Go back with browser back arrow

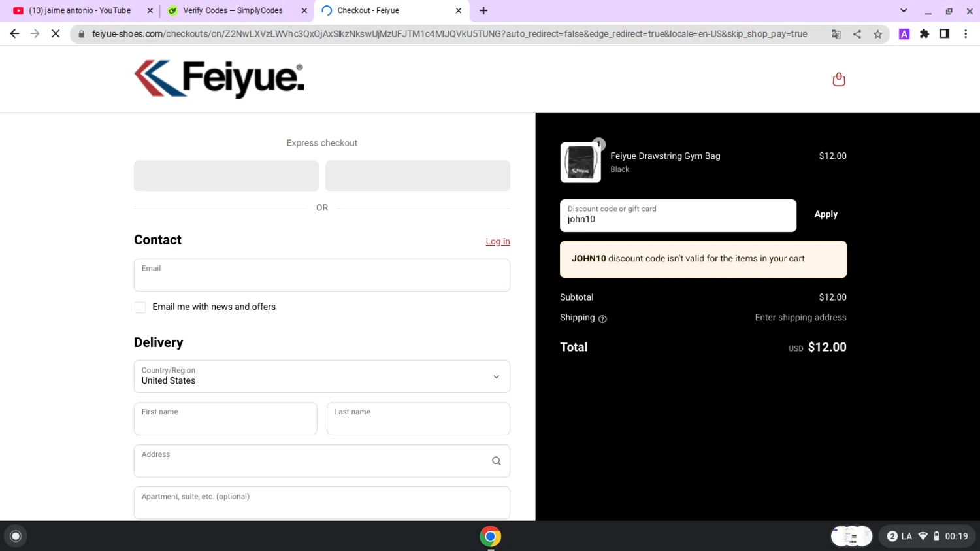(x=14, y=34)
